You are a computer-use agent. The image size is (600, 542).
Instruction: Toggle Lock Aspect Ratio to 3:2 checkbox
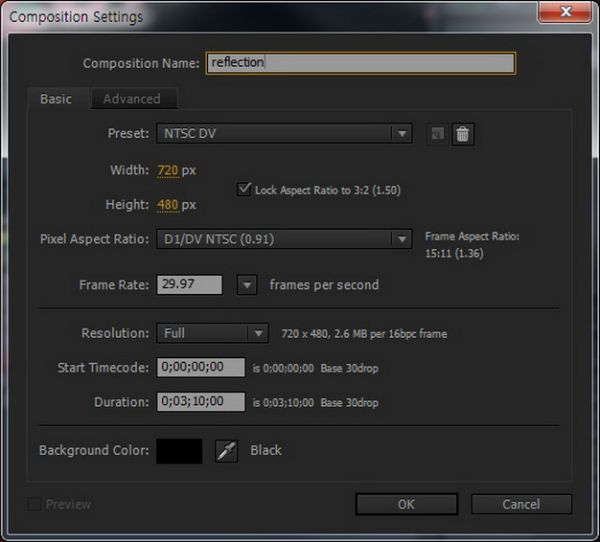click(x=244, y=189)
